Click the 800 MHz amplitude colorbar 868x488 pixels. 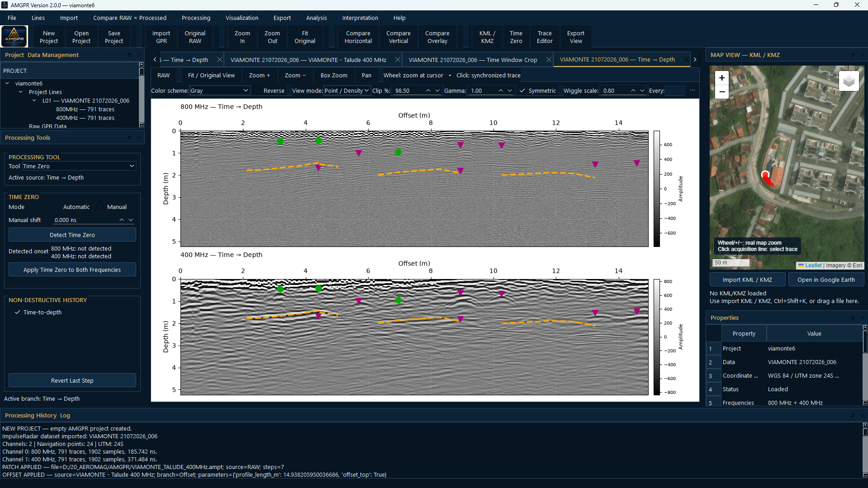[656, 189]
